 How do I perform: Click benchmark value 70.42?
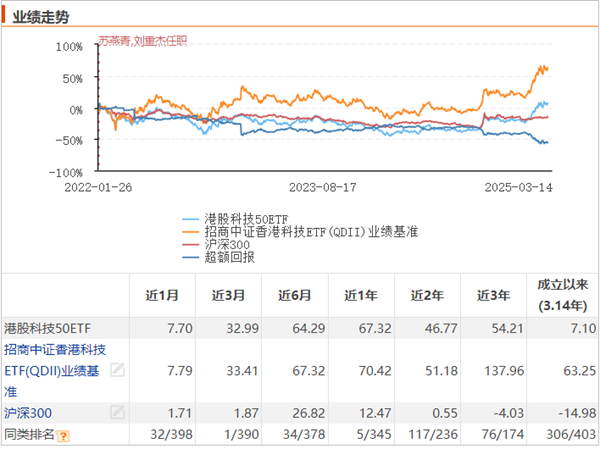[375, 371]
